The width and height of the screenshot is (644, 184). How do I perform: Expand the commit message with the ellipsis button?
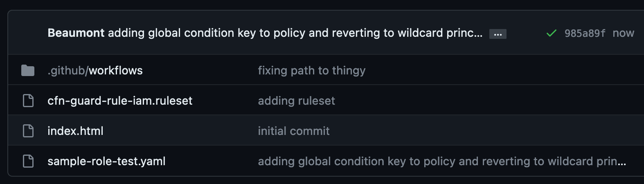pos(498,34)
